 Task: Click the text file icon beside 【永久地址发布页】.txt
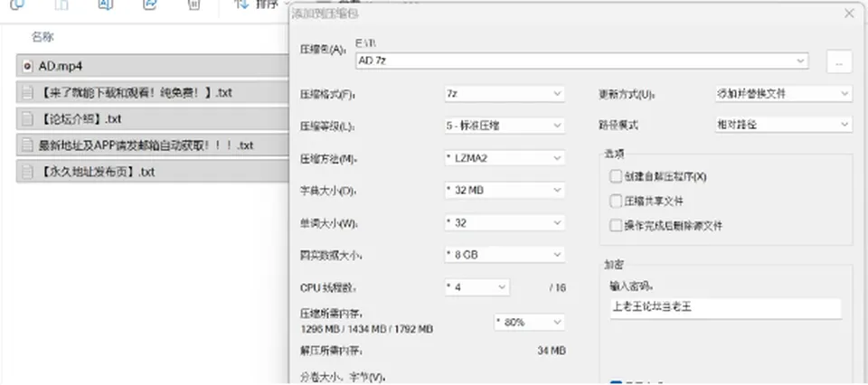pos(26,172)
